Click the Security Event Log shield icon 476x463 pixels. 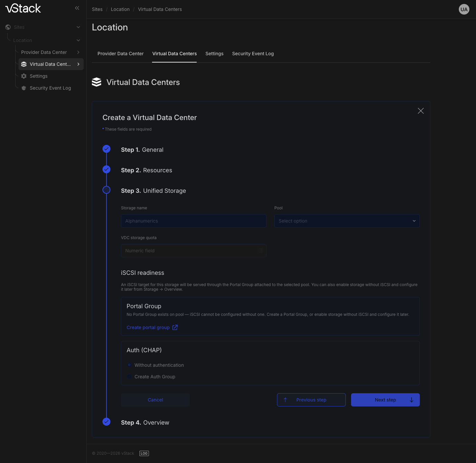pyautogui.click(x=24, y=88)
